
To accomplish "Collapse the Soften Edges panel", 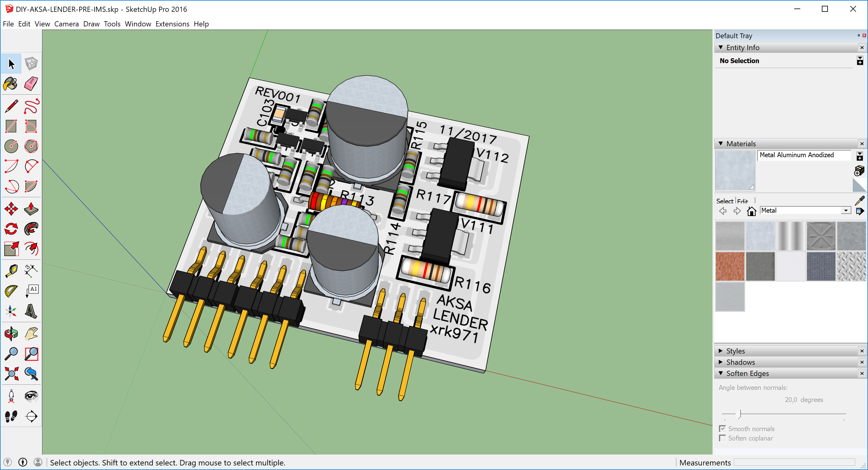I will [x=720, y=373].
